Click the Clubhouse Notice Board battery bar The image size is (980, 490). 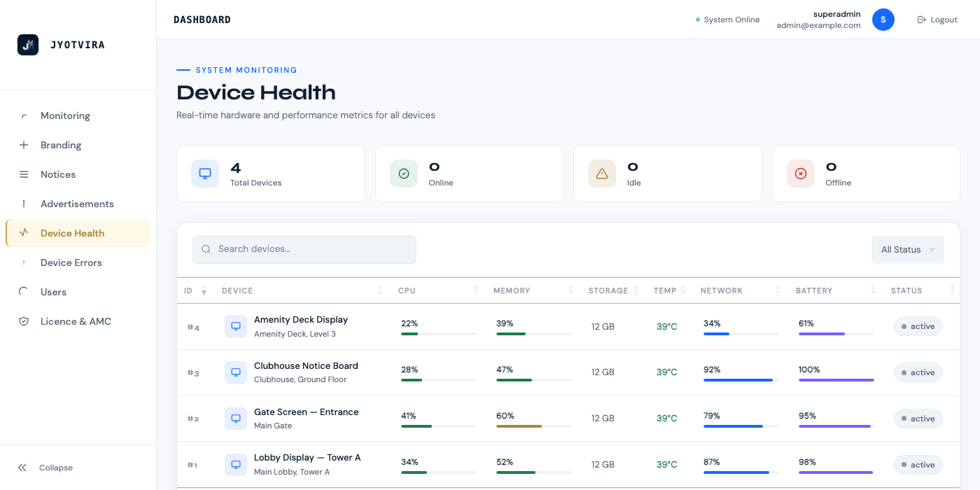coord(836,380)
